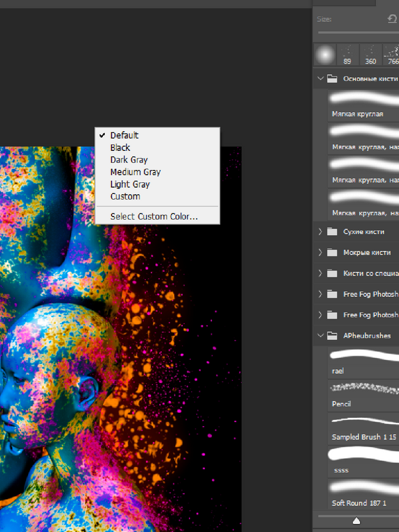
Task: Select the Мягкая круглая brush
Action: click(x=363, y=105)
